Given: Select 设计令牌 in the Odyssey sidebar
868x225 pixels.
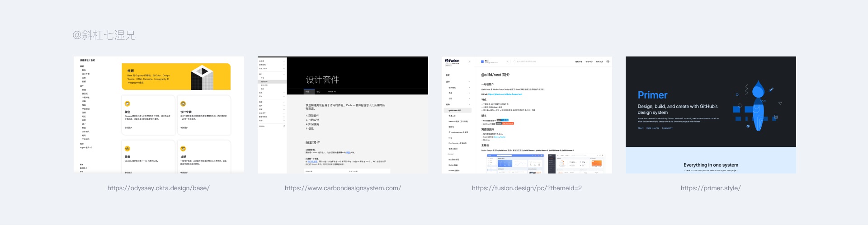Looking at the screenshot, I should click(85, 74).
